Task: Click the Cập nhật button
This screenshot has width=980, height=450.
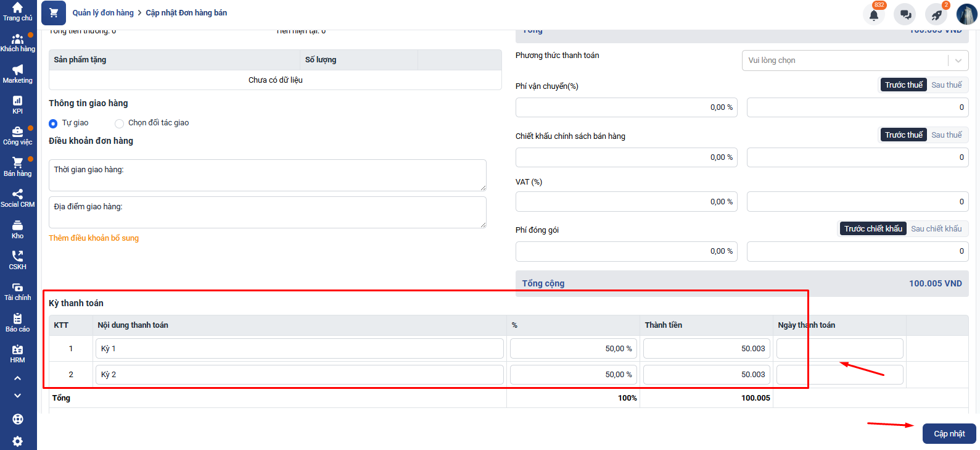Action: click(x=949, y=434)
